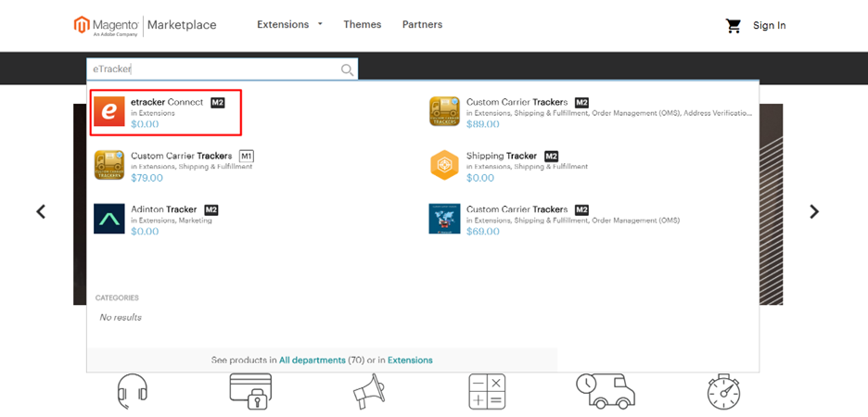This screenshot has width=868, height=417.
Task: Open Custom Carrier Trackers $69.00 result title
Action: [517, 209]
